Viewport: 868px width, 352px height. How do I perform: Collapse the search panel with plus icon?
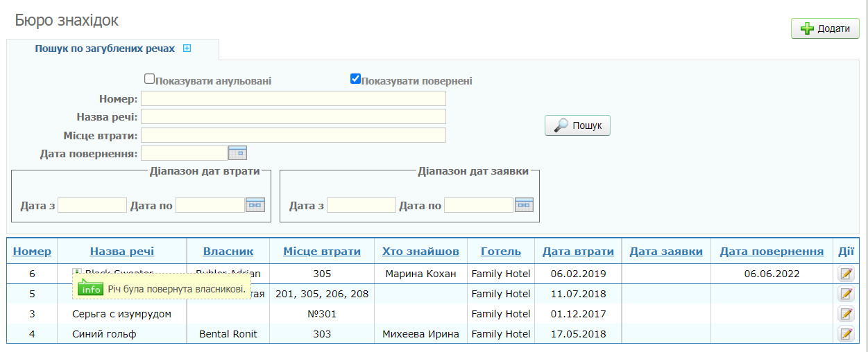point(187,49)
